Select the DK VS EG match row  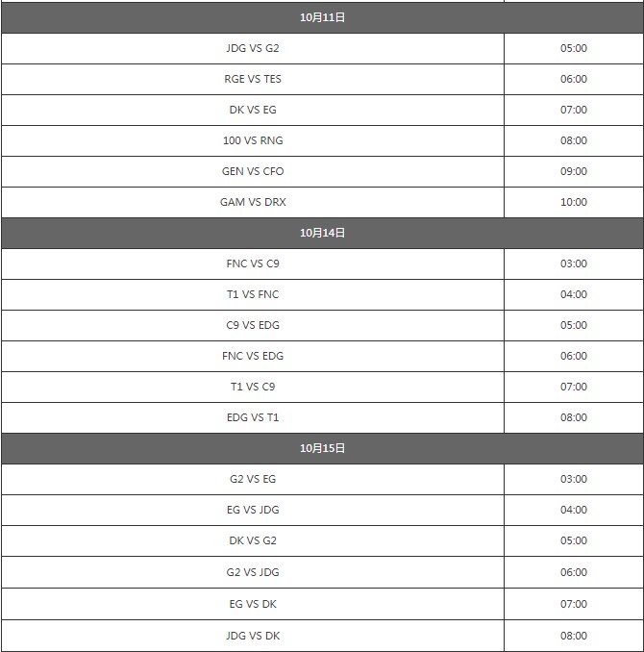[x=253, y=110]
